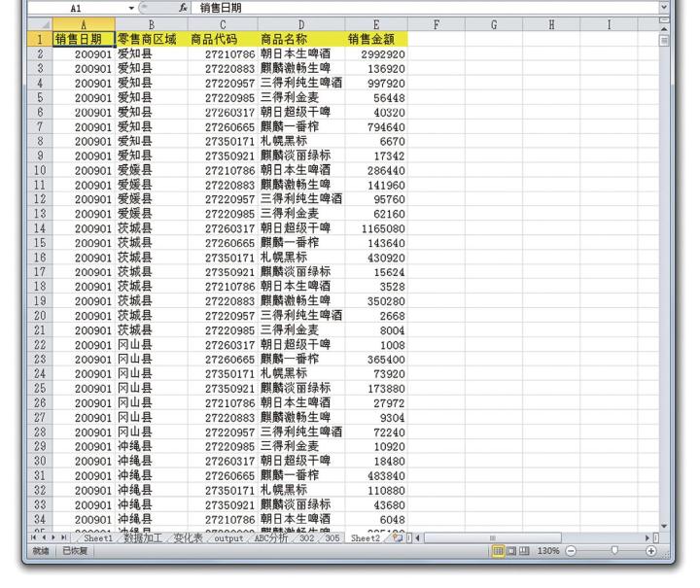
Task: Switch to the 305 sheet tab
Action: tap(332, 538)
